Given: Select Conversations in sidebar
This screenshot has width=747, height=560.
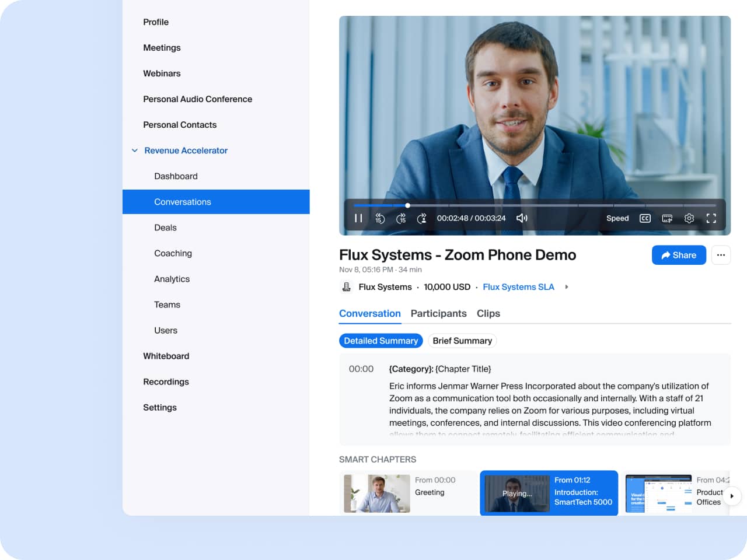Looking at the screenshot, I should (x=216, y=202).
